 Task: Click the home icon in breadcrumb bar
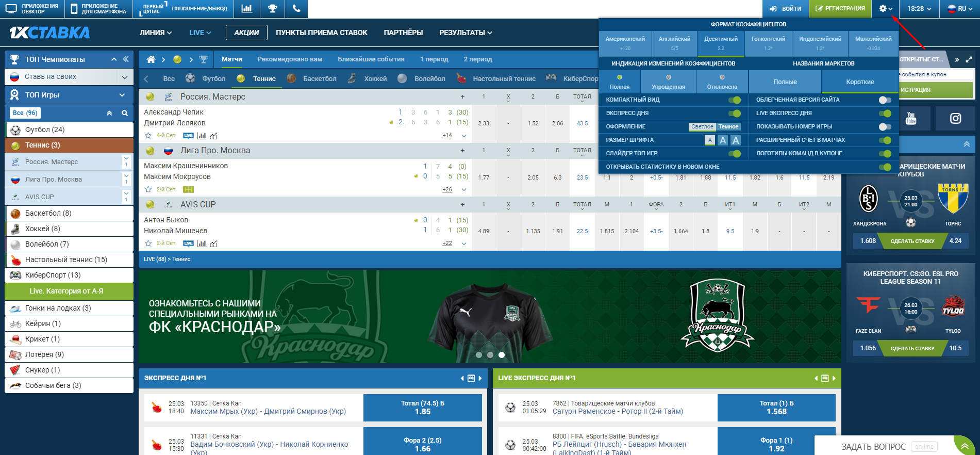(151, 59)
